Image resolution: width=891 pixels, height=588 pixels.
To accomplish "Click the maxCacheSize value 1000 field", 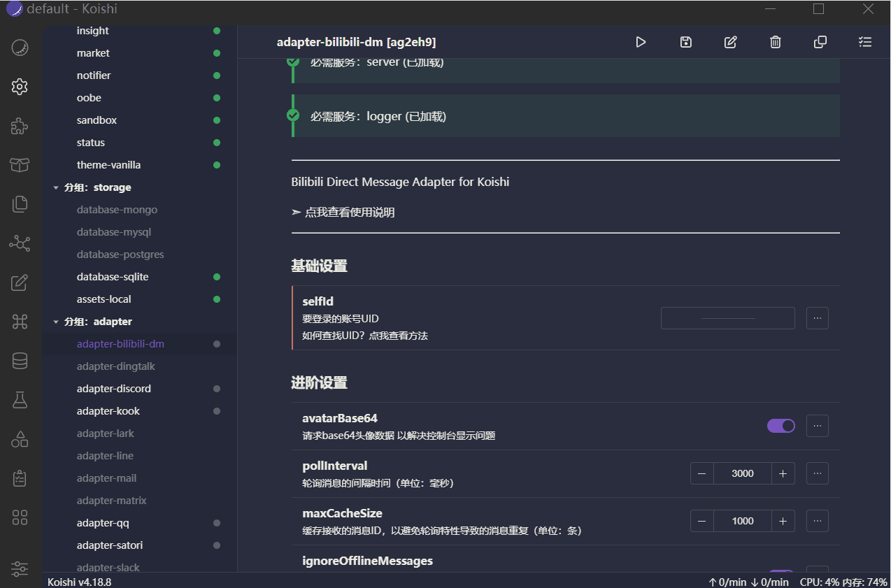I will click(743, 521).
